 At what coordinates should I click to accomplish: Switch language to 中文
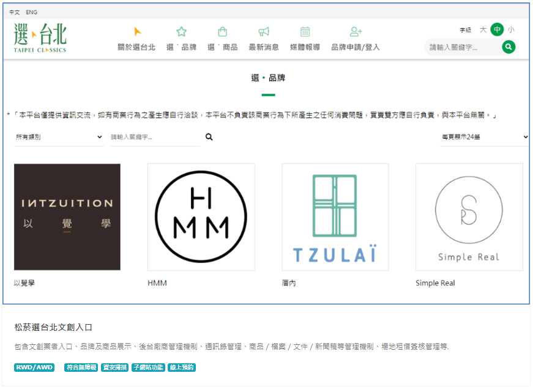pos(15,12)
